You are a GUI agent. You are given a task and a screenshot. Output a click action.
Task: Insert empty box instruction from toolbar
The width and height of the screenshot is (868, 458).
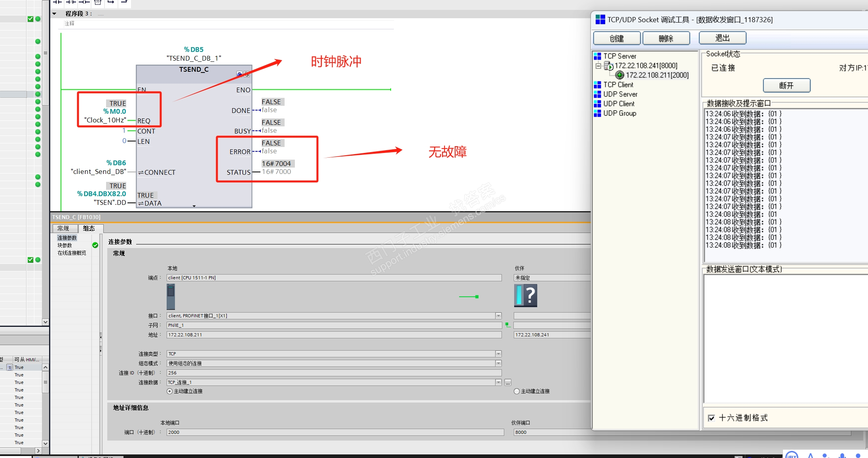tap(98, 2)
